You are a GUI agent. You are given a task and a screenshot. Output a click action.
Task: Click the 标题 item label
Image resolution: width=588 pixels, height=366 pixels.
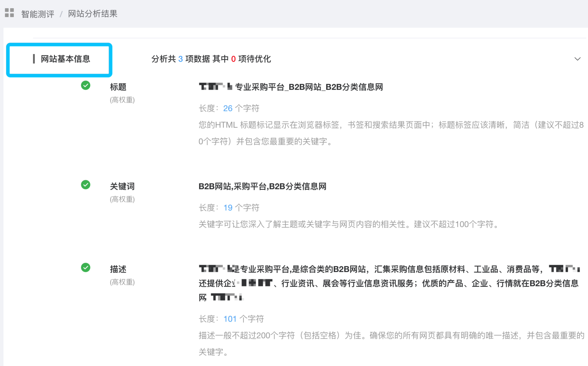[x=118, y=87]
